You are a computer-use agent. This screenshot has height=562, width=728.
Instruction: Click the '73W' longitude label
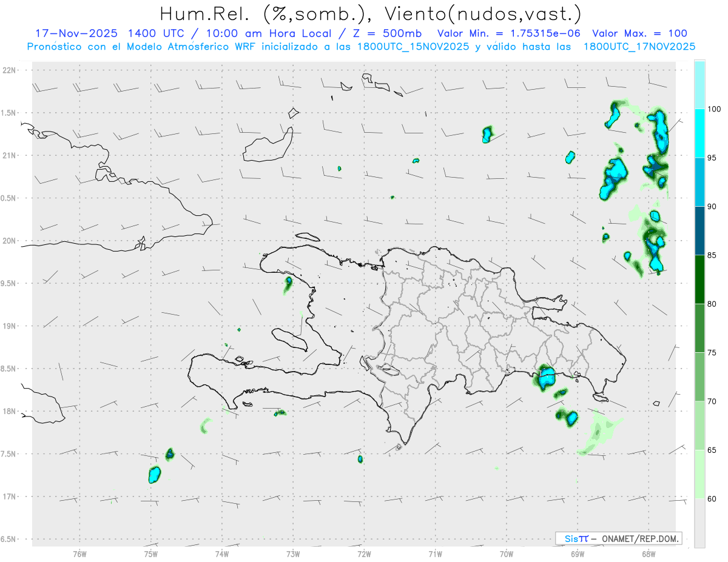tap(293, 554)
